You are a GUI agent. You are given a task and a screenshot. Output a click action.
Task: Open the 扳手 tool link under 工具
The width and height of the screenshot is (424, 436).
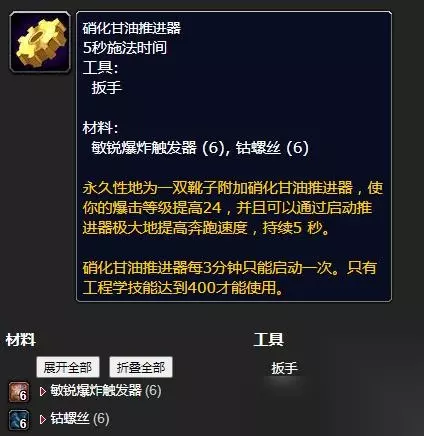[x=284, y=368]
